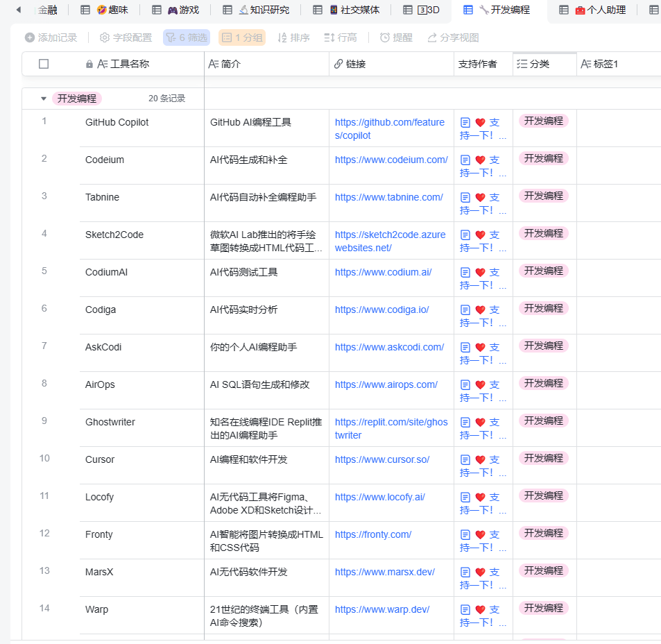Image resolution: width=661 pixels, height=644 pixels.
Task: Open the askcodi.com link
Action: click(389, 348)
